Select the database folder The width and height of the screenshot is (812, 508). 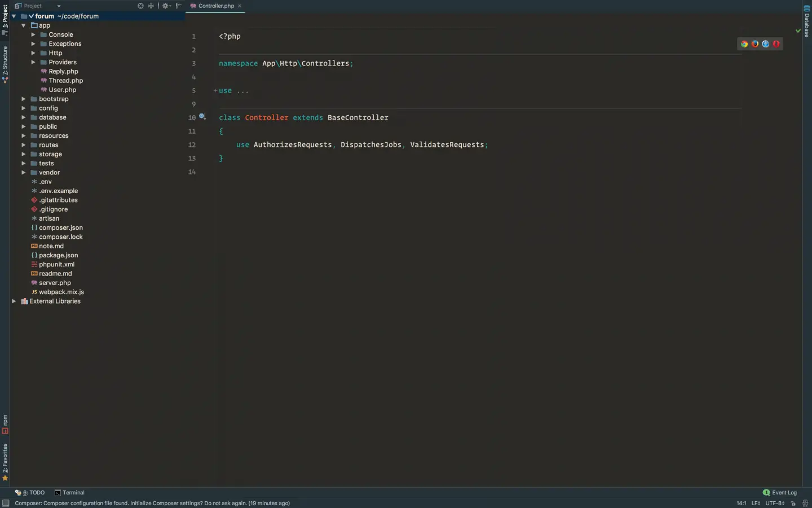[x=52, y=117]
